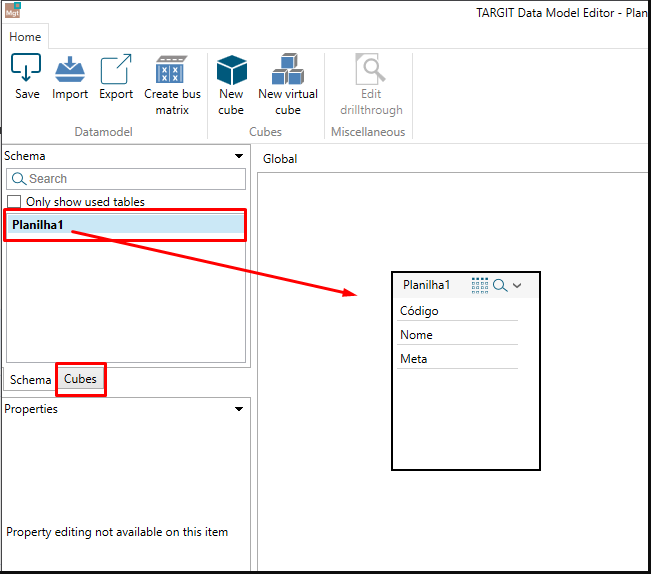Select the Nome column
The image size is (651, 574).
pos(457,335)
